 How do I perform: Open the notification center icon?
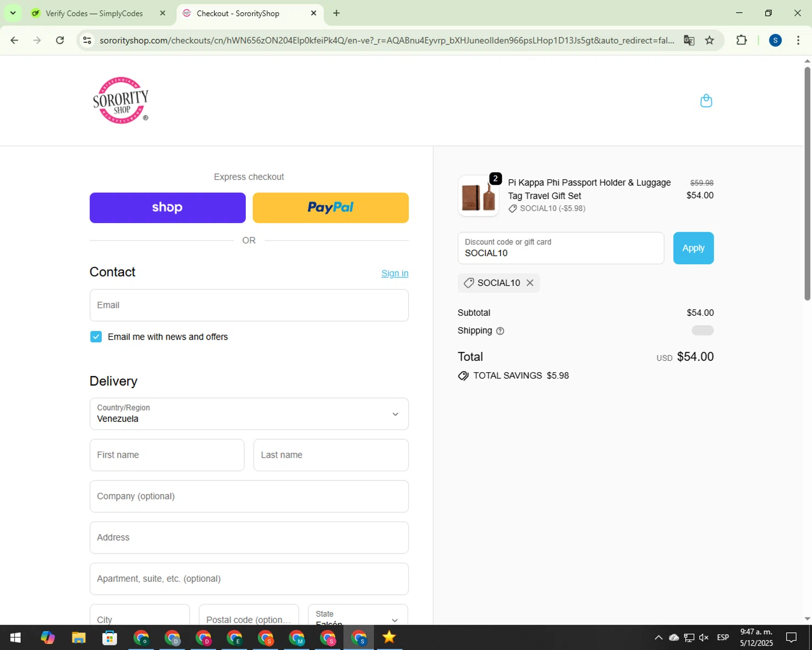[x=791, y=638]
